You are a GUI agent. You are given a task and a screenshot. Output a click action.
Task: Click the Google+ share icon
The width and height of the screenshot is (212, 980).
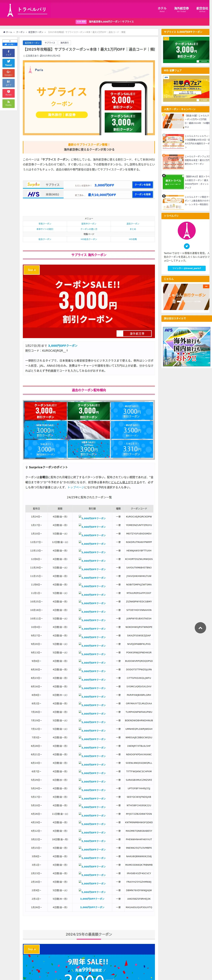pyautogui.click(x=8, y=73)
